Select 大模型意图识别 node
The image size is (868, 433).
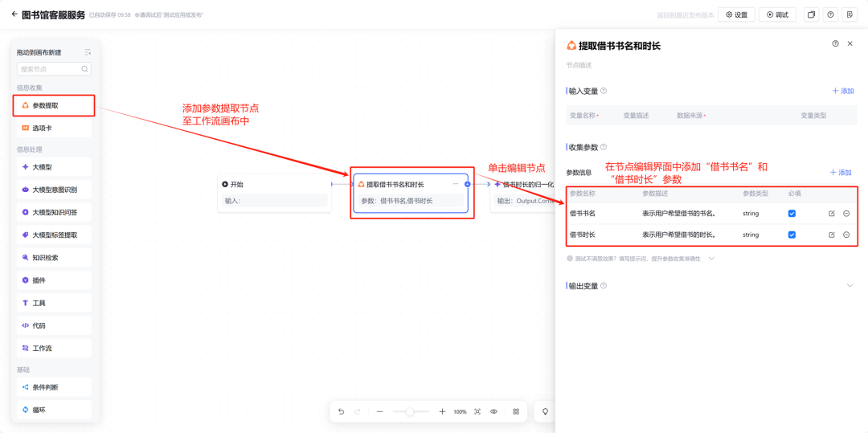[54, 190]
